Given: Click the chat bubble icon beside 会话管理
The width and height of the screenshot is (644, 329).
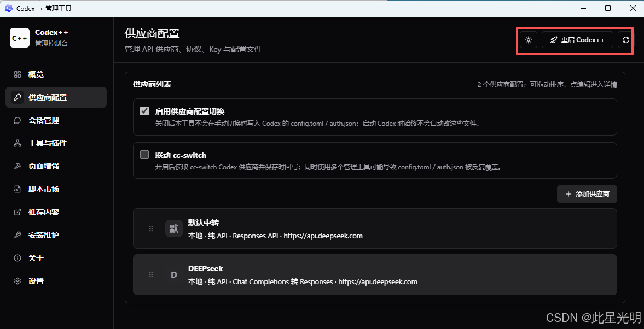Looking at the screenshot, I should click(18, 120).
